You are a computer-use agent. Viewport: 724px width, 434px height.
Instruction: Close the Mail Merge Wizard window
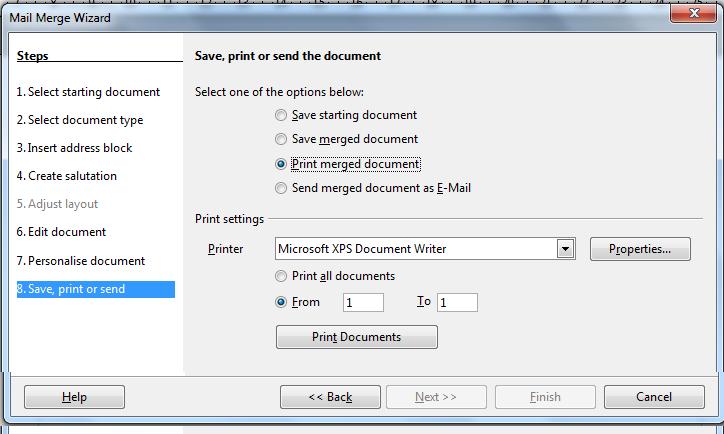click(x=694, y=13)
